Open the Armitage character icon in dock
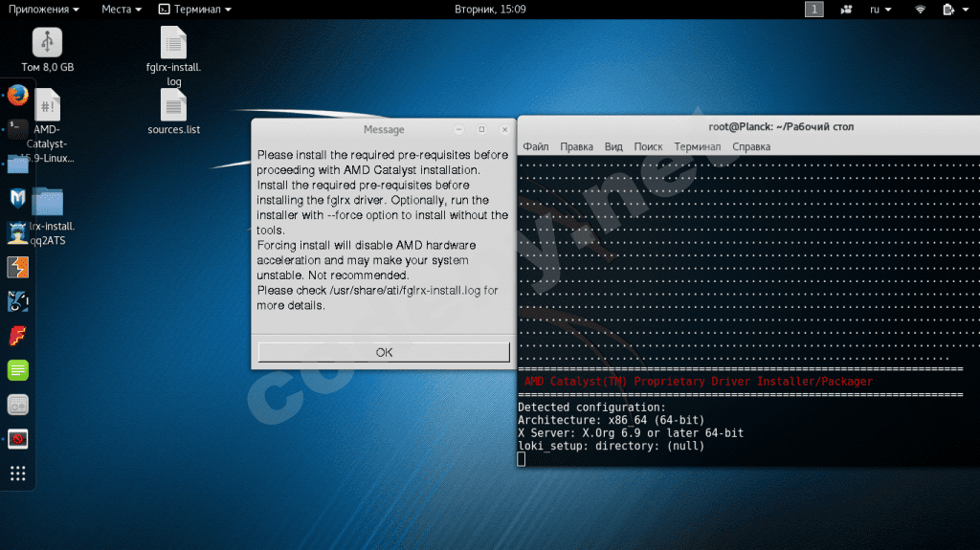This screenshot has height=550, width=980. (x=17, y=232)
